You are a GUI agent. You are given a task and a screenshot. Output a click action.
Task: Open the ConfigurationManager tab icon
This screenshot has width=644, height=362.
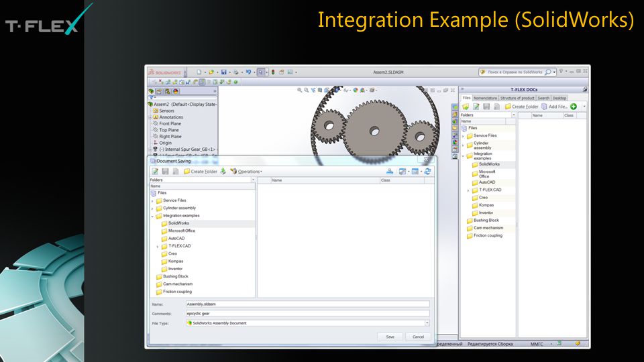[168, 91]
